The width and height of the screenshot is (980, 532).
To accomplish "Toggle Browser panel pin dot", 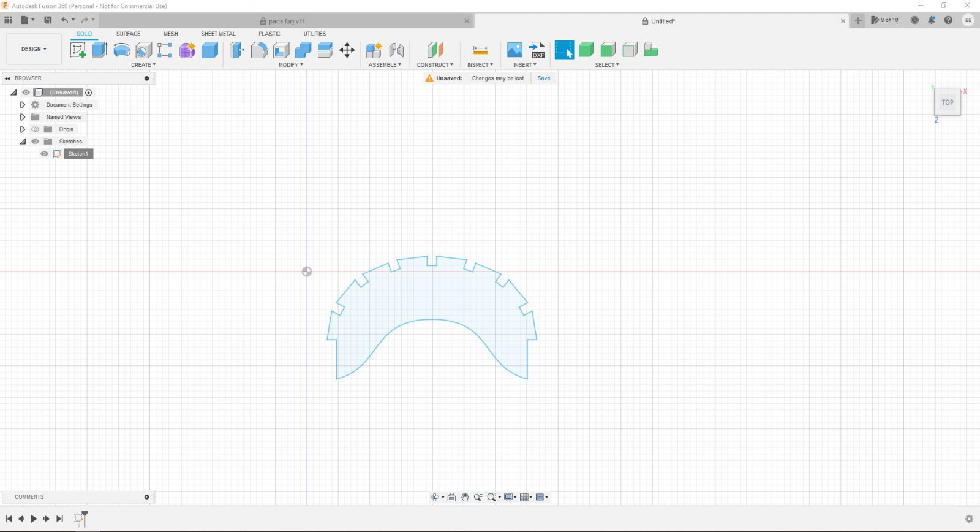I will click(146, 78).
